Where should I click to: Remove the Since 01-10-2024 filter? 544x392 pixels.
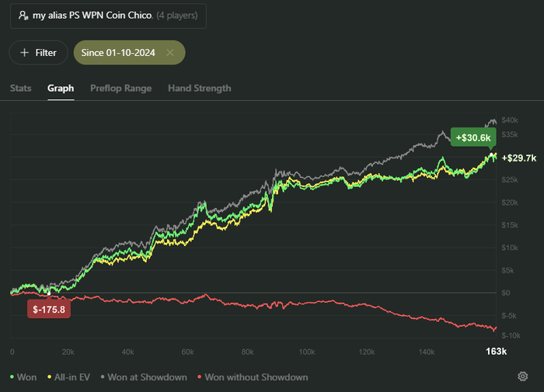[169, 53]
